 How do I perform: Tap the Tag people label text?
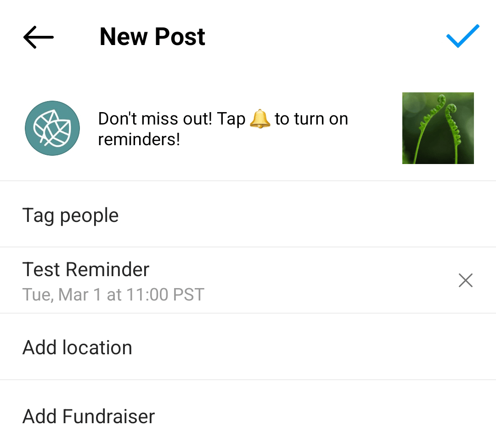[x=70, y=216]
